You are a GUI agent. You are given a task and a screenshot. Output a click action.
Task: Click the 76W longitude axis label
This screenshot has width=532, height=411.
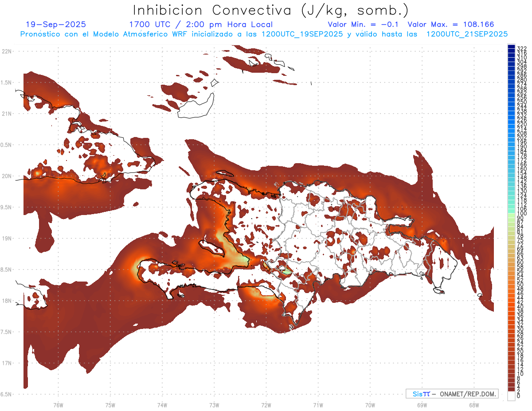pos(58,405)
